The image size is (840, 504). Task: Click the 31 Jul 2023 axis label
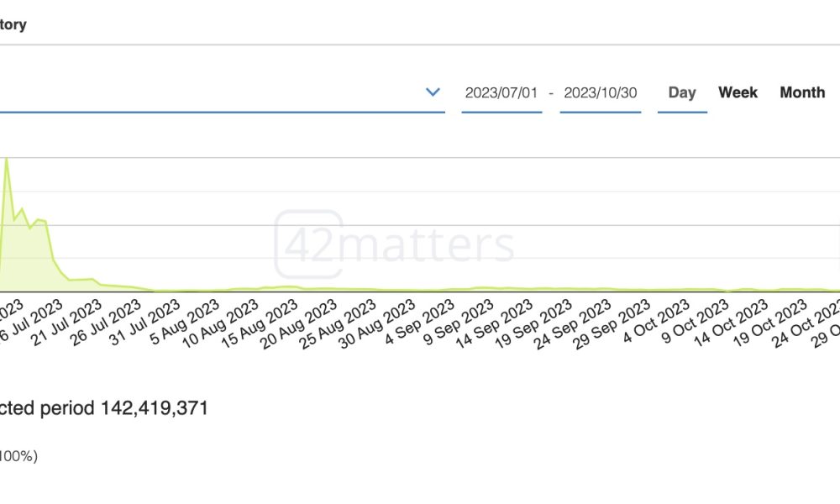[x=144, y=322]
